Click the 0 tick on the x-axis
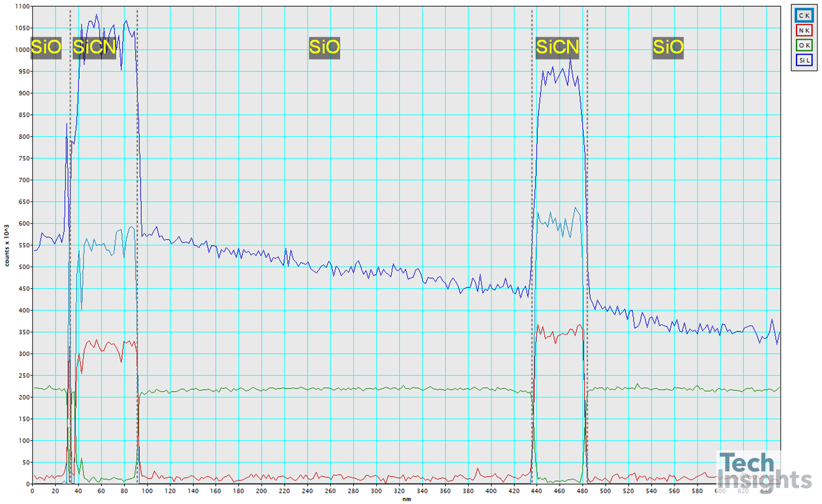 (32, 491)
